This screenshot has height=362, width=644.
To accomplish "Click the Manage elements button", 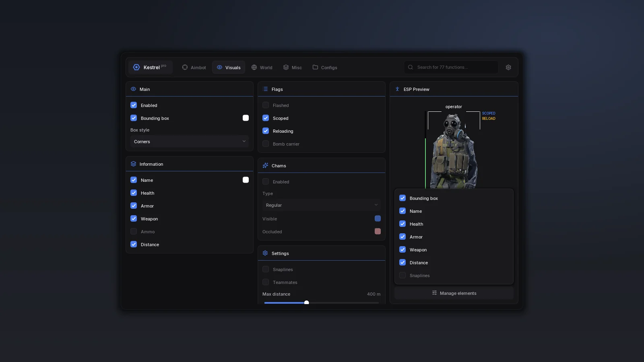I will tap(454, 293).
